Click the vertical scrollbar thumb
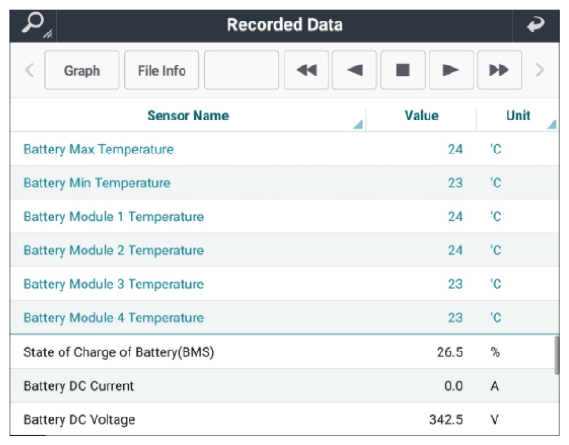The width and height of the screenshot is (569, 445). pos(557,355)
